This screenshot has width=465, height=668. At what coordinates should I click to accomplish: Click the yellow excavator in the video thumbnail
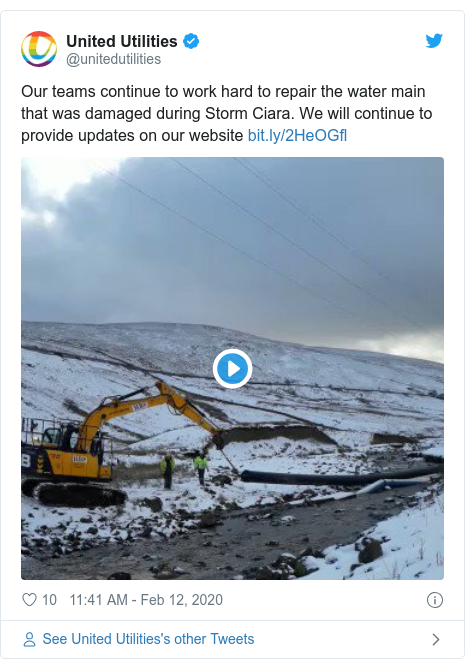[x=115, y=443]
